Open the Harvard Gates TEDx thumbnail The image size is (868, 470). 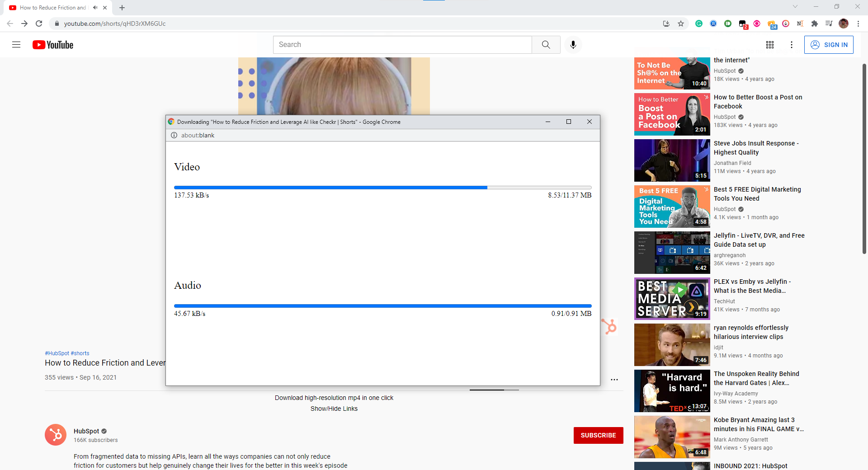672,391
